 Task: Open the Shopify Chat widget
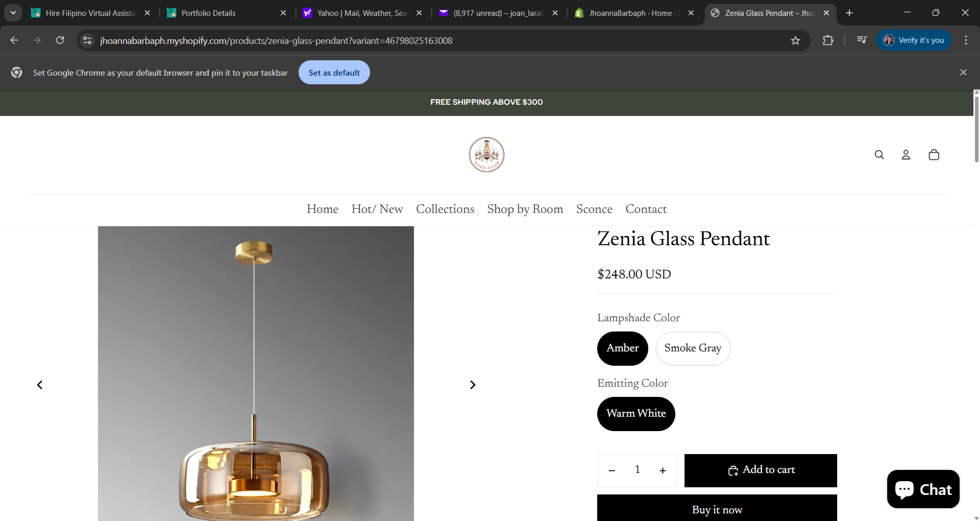tap(923, 489)
